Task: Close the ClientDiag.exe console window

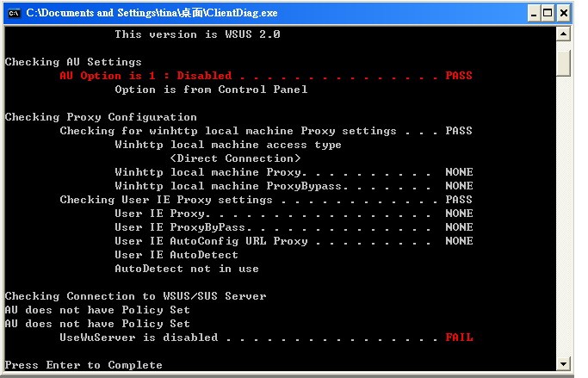Action: coord(563,14)
